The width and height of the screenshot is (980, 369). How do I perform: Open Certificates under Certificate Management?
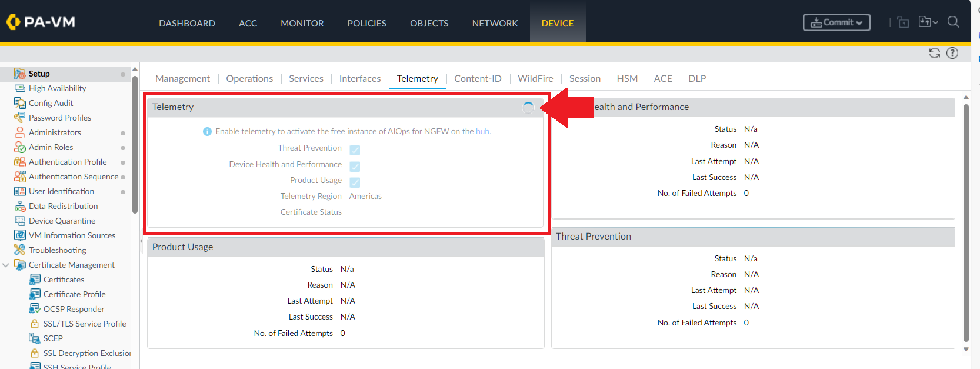[64, 280]
